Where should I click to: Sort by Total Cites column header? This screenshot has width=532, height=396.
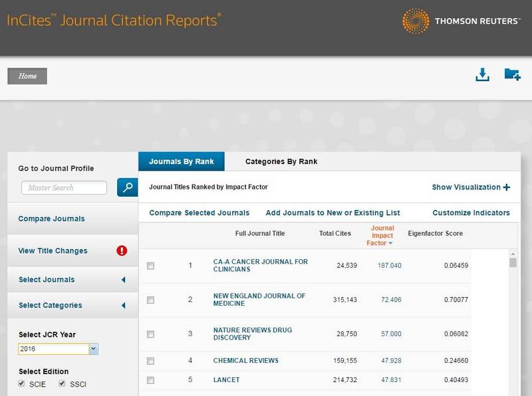(x=335, y=233)
